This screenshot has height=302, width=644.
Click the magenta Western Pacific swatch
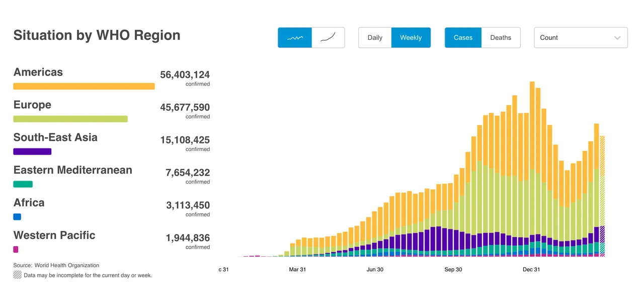(16, 250)
